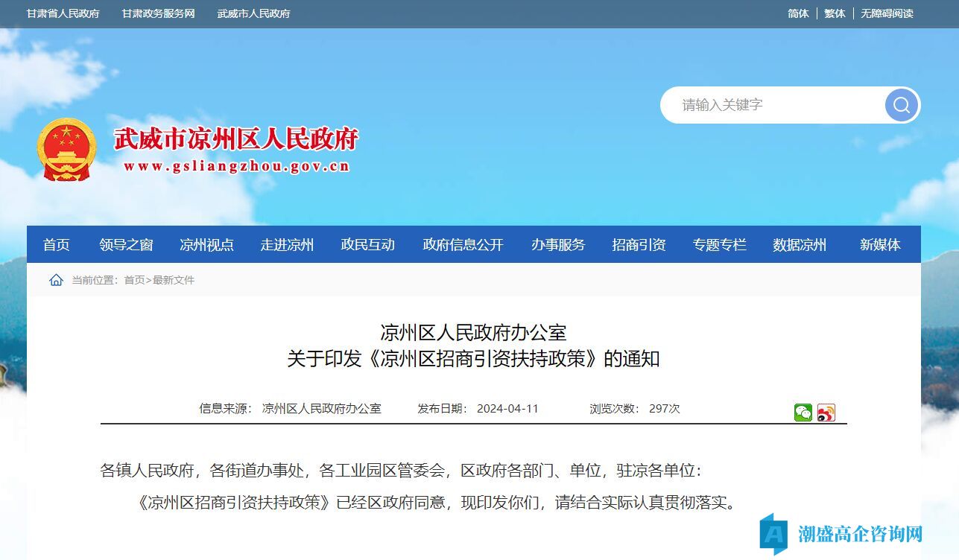This screenshot has height=560, width=959.
Task: Go to 凉州视点 section
Action: 206,245
